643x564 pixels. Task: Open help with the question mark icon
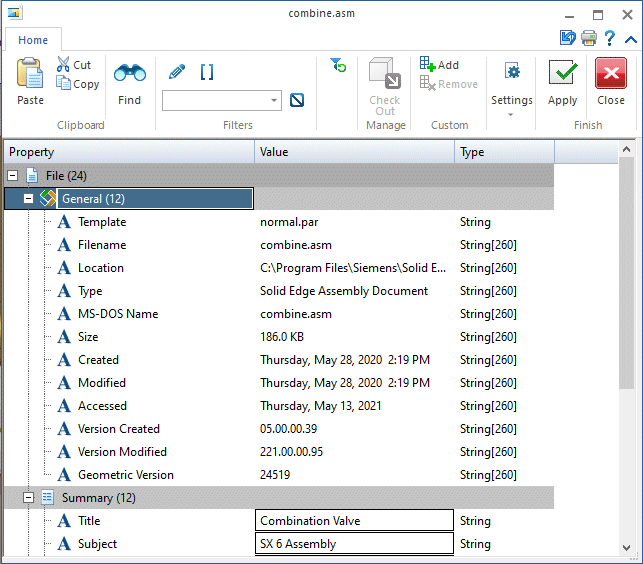609,38
